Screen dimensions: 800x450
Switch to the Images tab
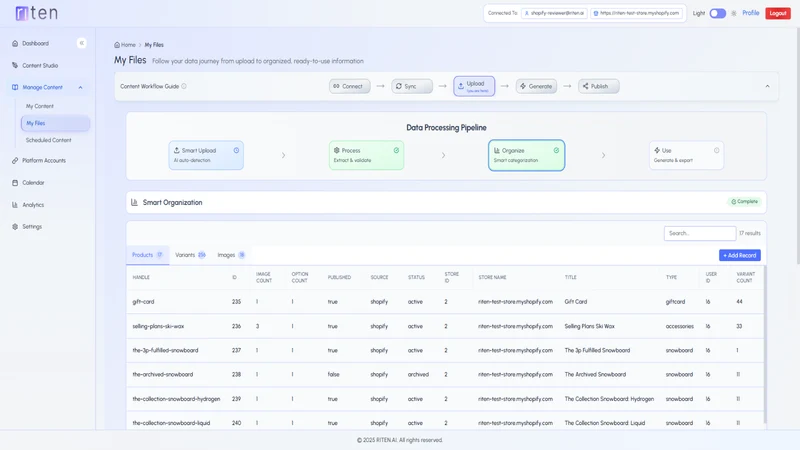tap(231, 255)
